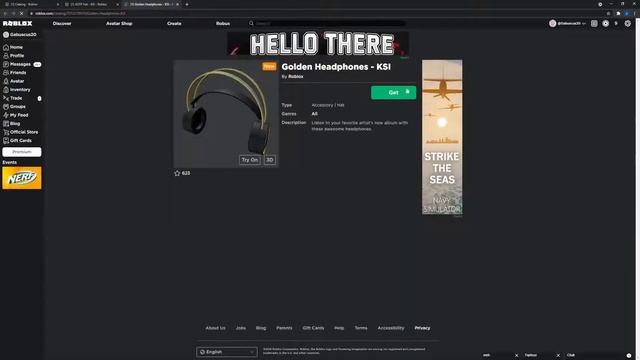Click the Robux balance icon in the header
The width and height of the screenshot is (640, 360).
[606, 24]
